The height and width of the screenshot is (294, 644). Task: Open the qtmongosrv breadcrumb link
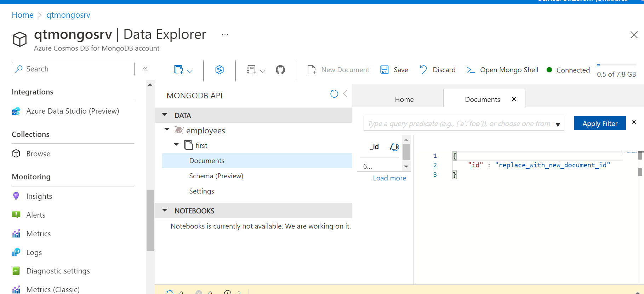pos(68,15)
